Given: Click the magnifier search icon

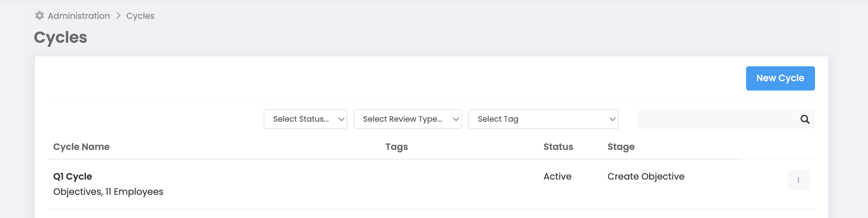Looking at the screenshot, I should 805,119.
